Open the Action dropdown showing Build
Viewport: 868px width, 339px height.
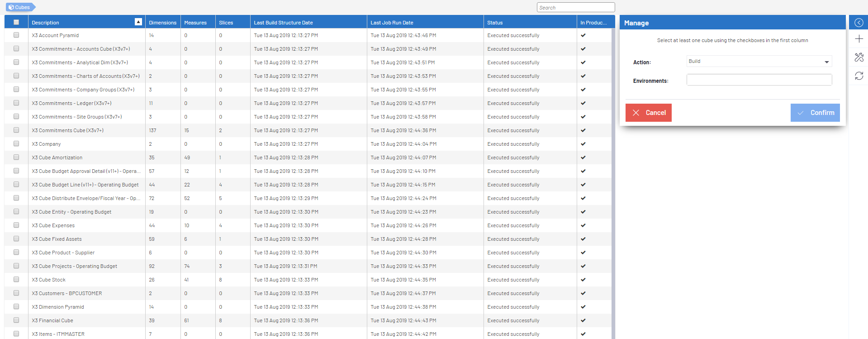(759, 62)
